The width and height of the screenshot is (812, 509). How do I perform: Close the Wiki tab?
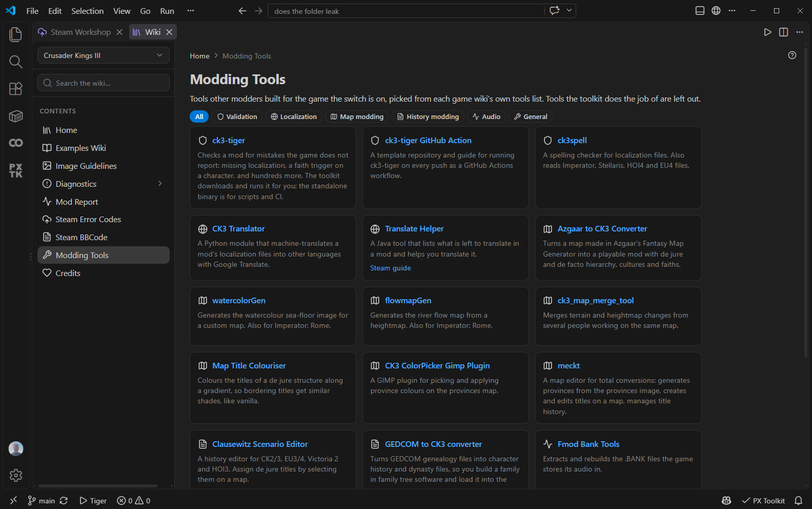pos(169,32)
